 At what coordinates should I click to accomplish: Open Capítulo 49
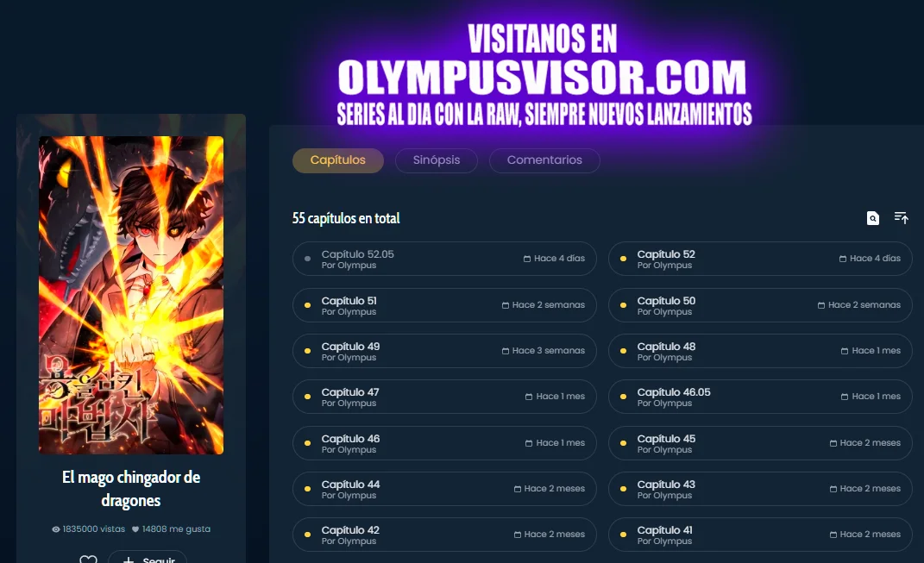click(x=444, y=351)
